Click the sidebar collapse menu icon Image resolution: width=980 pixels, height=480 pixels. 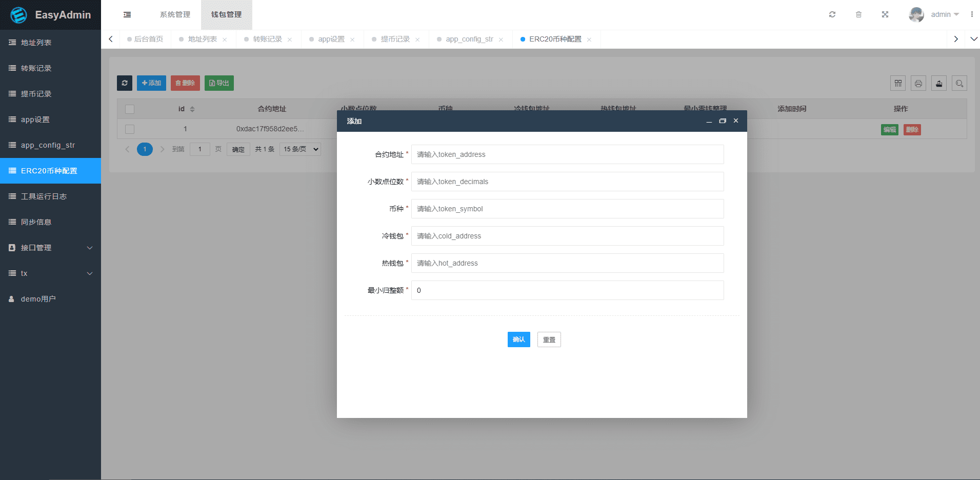point(127,15)
